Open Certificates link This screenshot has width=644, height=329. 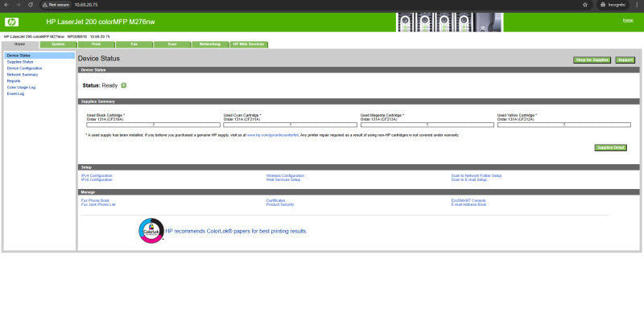(275, 200)
